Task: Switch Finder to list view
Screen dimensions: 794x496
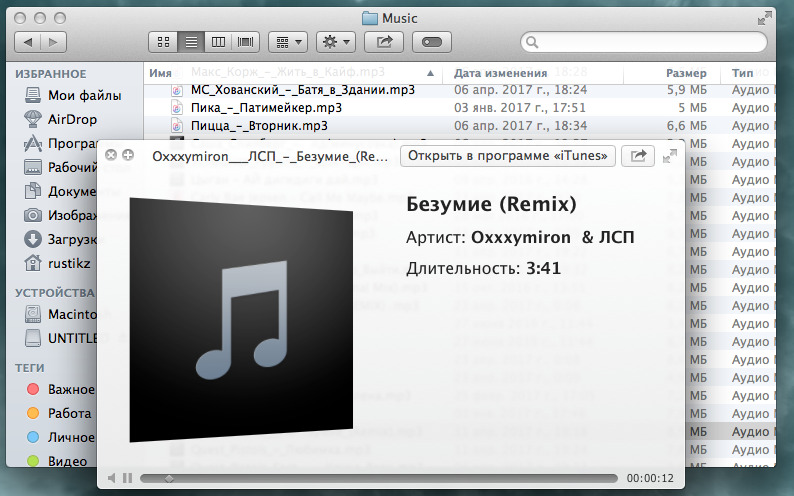Action: 191,42
